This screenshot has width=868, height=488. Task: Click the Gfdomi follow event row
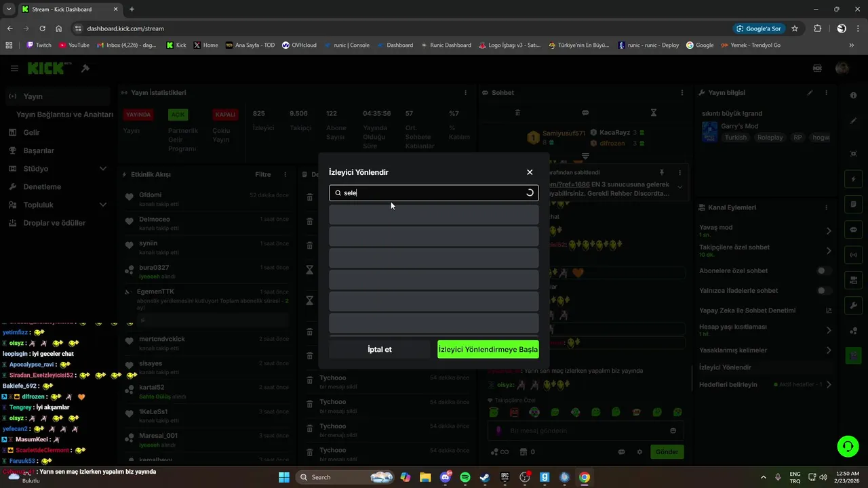point(207,199)
